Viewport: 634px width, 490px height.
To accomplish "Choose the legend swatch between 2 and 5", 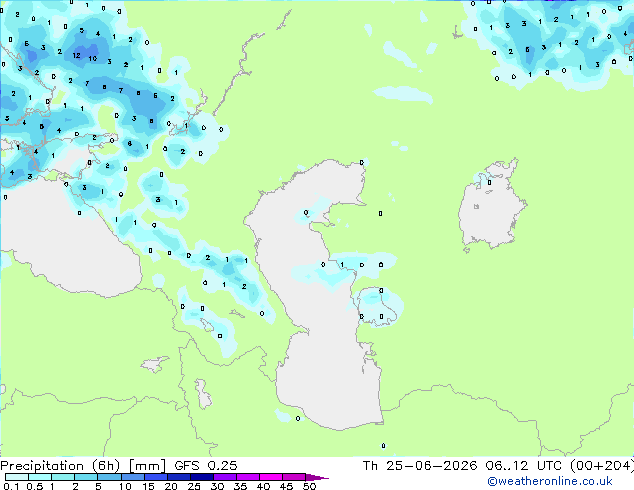I will click(86, 477).
